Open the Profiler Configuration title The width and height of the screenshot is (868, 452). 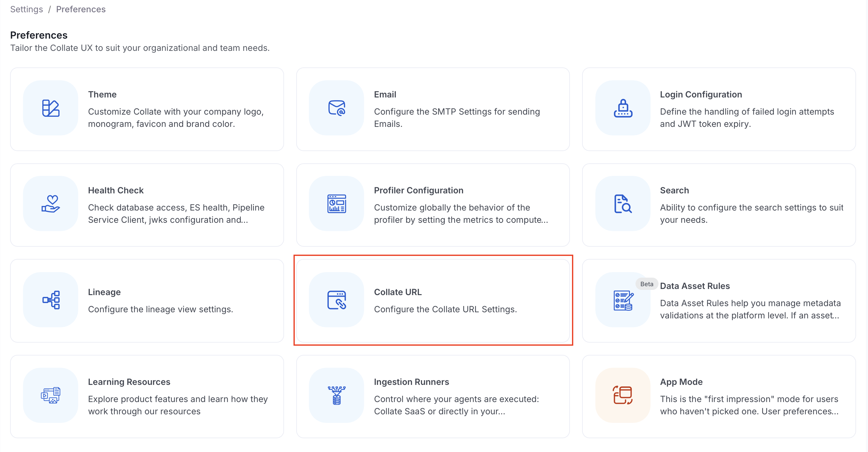[x=418, y=191]
